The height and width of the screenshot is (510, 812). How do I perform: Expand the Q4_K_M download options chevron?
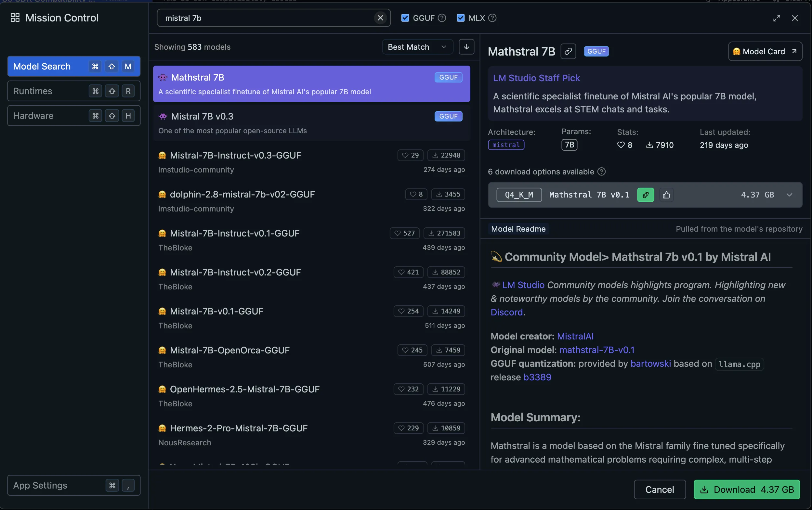789,195
